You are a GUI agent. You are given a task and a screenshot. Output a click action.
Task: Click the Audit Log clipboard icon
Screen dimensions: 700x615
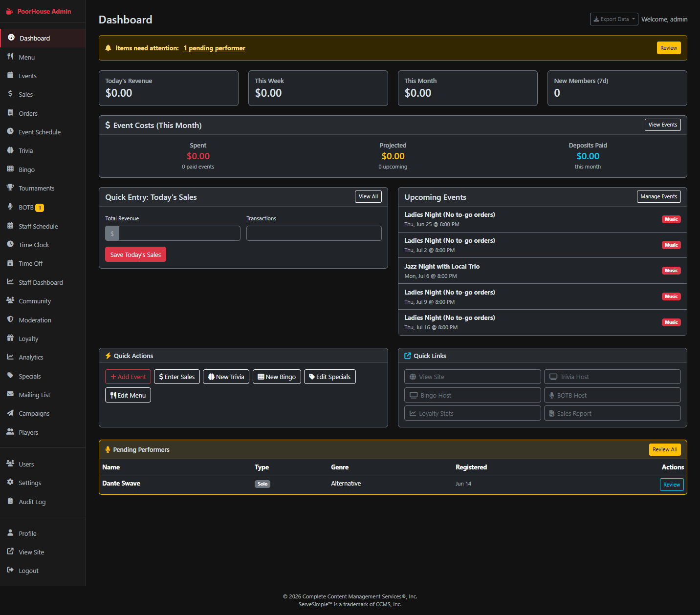click(10, 501)
